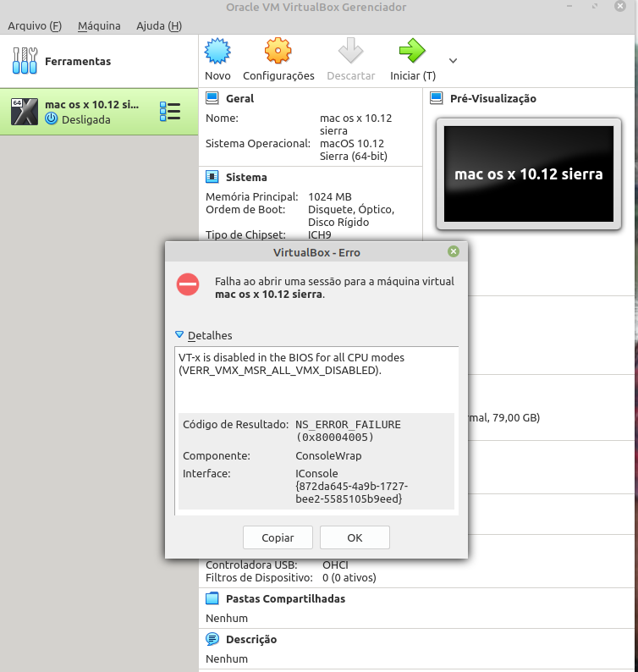Viewport: 638px width, 672px height.
Task: Click the IConsole interface value
Action: [x=351, y=486]
